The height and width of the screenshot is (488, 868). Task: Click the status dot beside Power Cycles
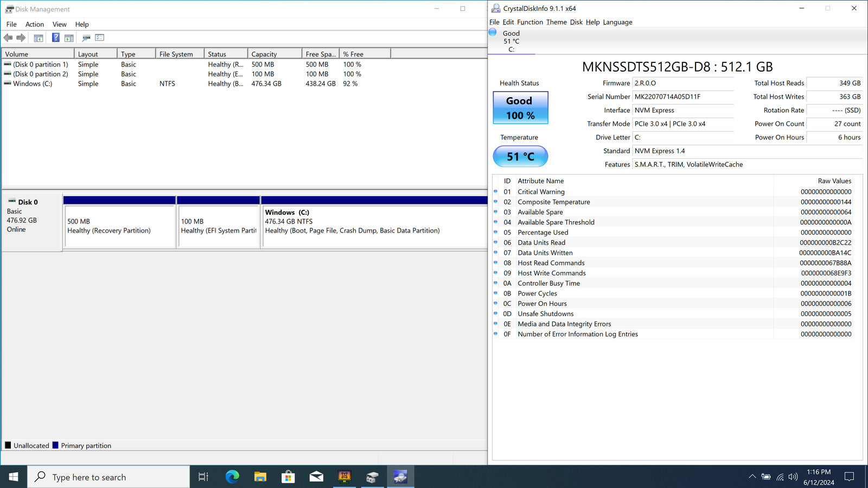[495, 293]
